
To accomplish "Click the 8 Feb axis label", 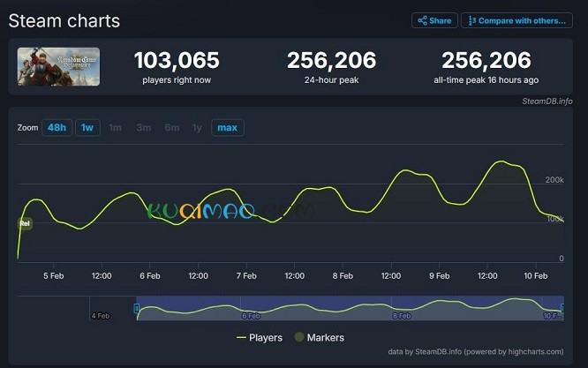I will (343, 276).
